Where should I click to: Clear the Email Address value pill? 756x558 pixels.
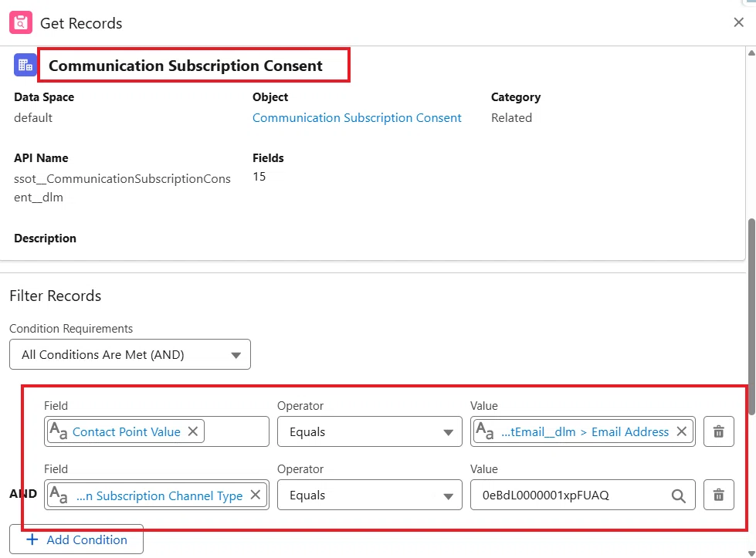681,431
